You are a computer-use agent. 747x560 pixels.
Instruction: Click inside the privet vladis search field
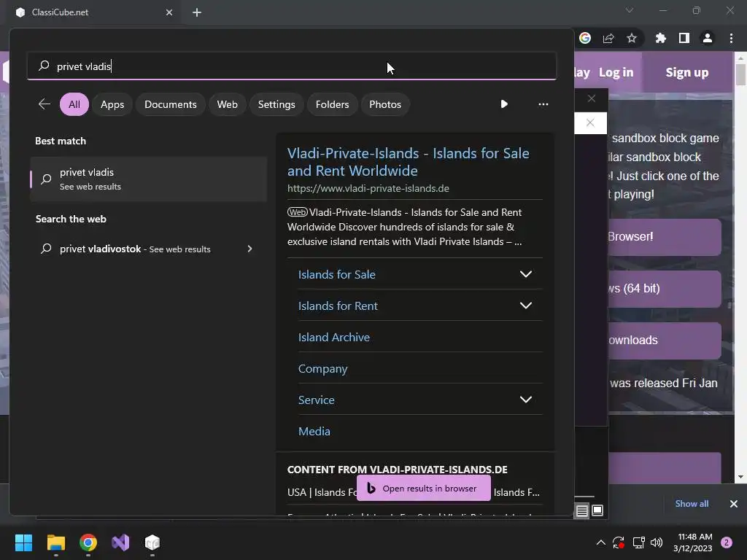pos(292,66)
